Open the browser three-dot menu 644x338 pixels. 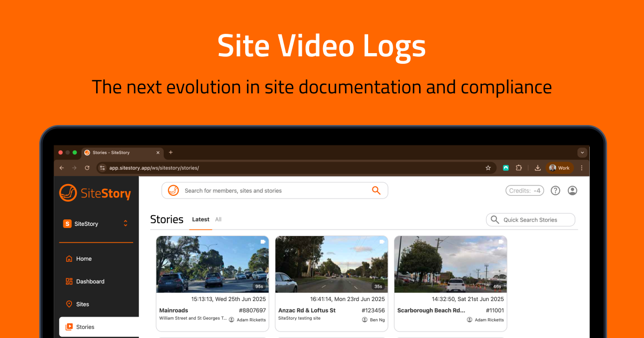(x=582, y=167)
